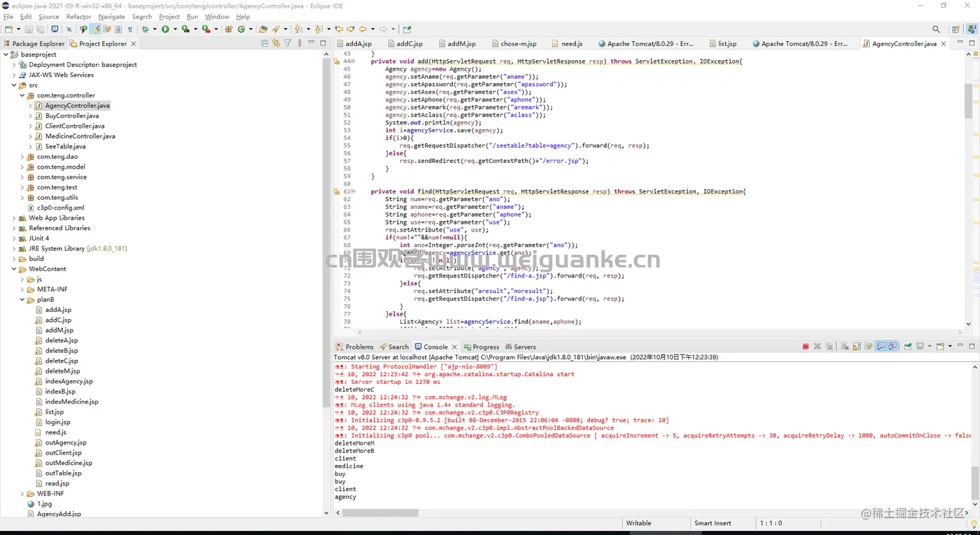980x535 pixels.
Task: Toggle Show Whitespace Characters pilcrow icon
Action: coord(130,29)
